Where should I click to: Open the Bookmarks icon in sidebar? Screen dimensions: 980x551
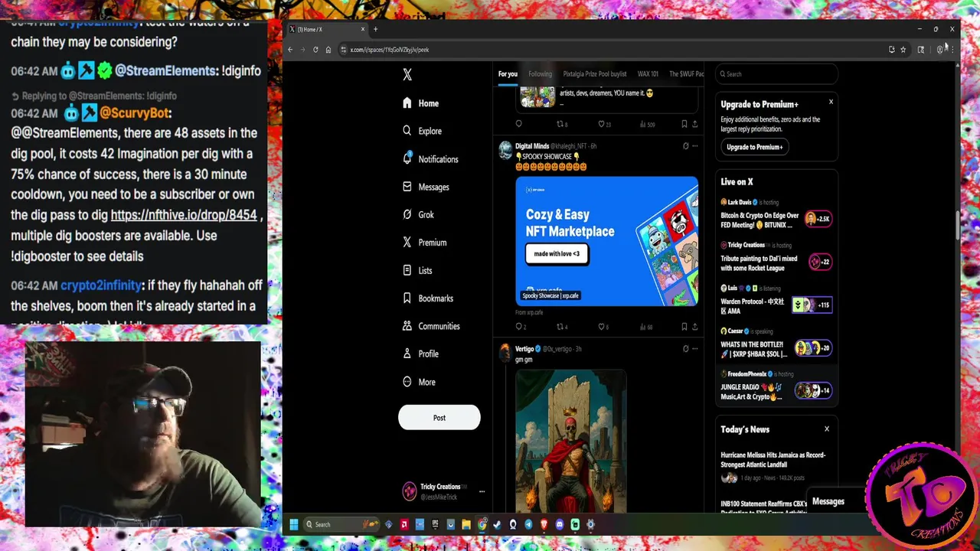pos(407,298)
